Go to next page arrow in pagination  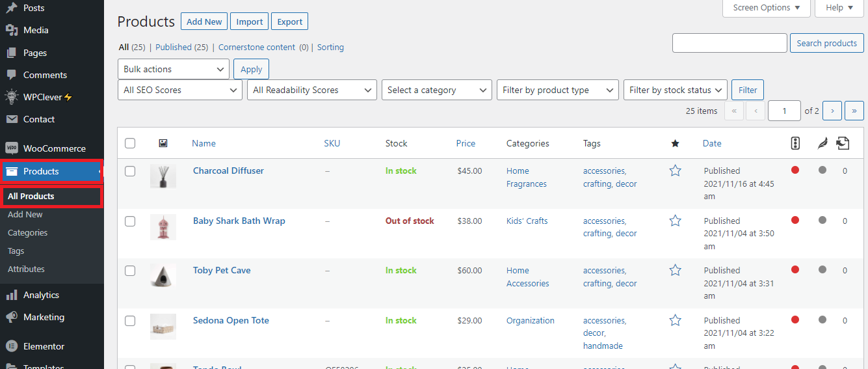[832, 111]
